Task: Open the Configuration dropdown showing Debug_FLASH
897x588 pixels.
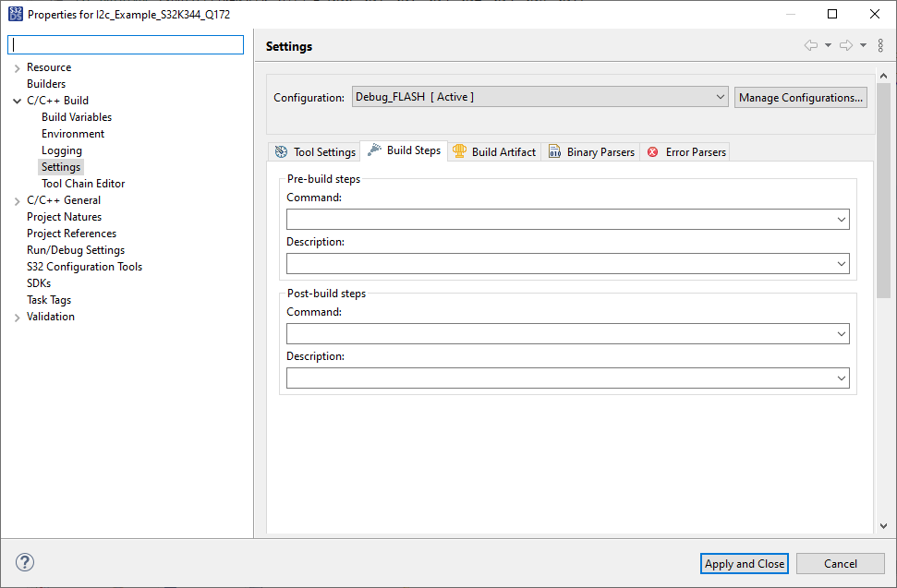Action: tap(720, 96)
